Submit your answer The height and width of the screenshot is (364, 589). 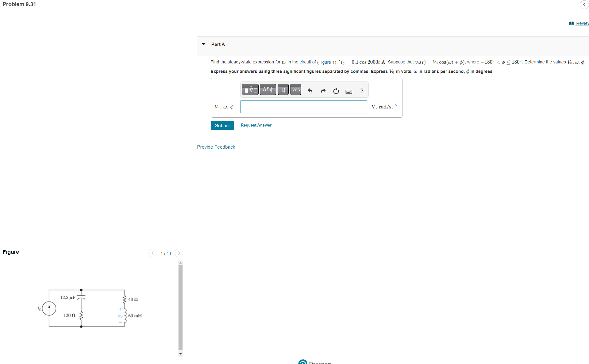point(222,125)
